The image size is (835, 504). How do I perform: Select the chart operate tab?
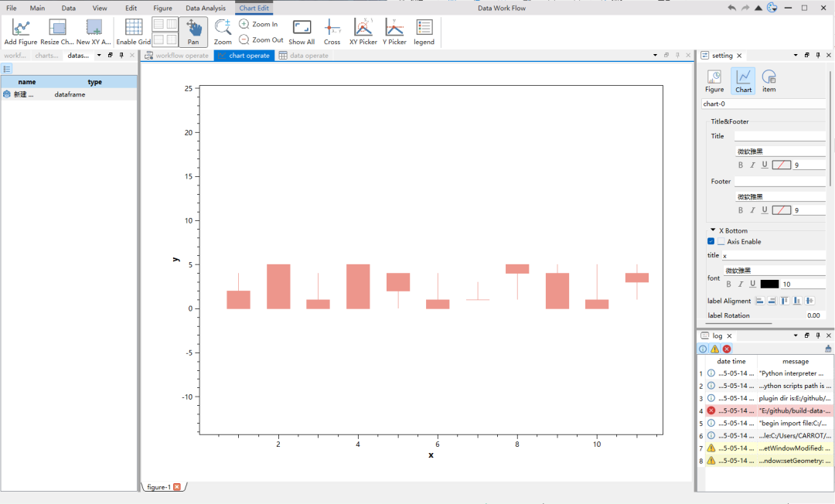click(x=244, y=56)
